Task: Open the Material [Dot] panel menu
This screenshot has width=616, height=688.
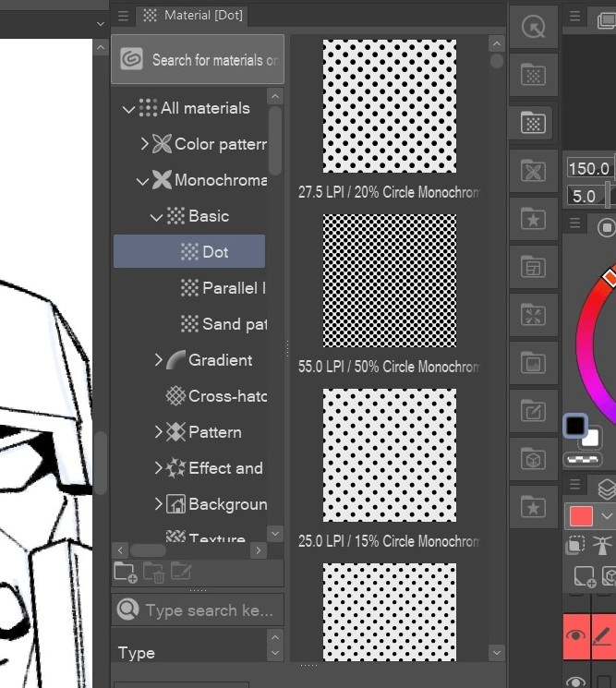Action: (123, 17)
